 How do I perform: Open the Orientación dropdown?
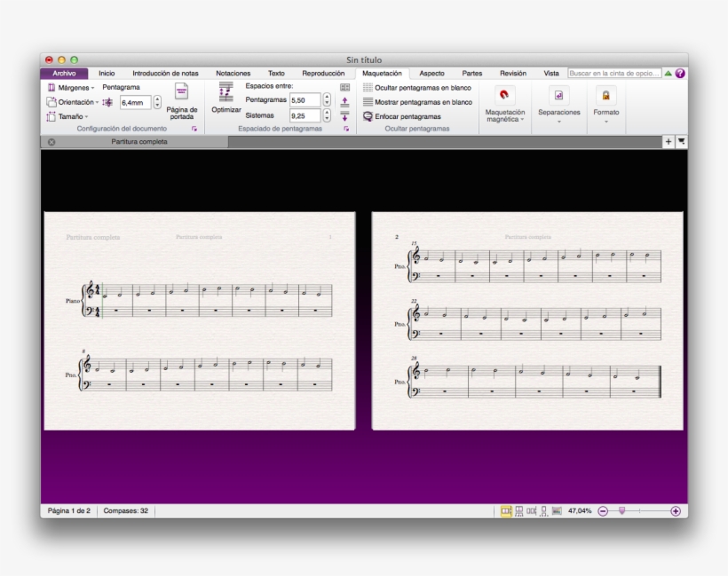click(73, 102)
